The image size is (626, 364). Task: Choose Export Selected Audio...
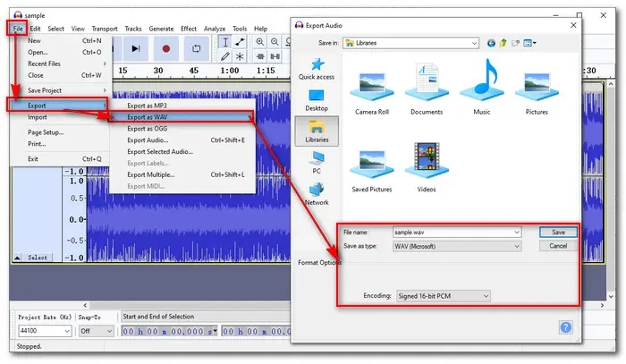click(x=182, y=152)
